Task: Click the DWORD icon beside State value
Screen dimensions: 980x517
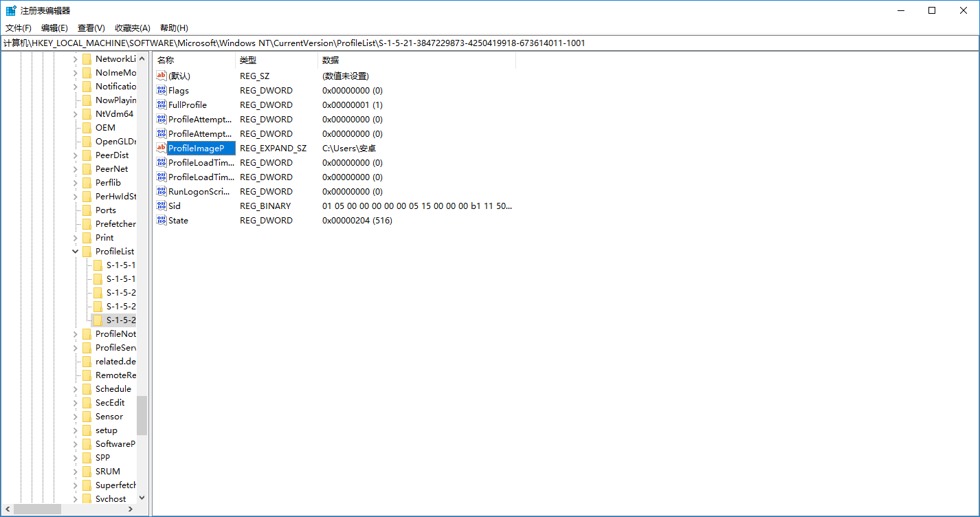Action: pyautogui.click(x=162, y=220)
